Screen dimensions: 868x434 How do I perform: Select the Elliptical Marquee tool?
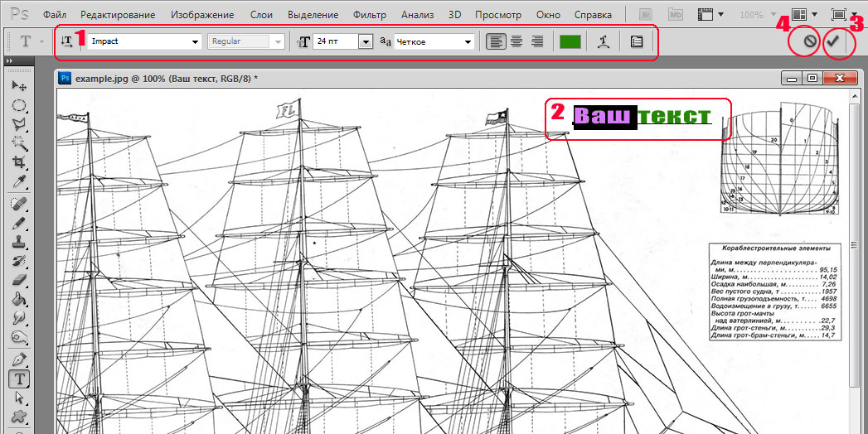pos(18,105)
